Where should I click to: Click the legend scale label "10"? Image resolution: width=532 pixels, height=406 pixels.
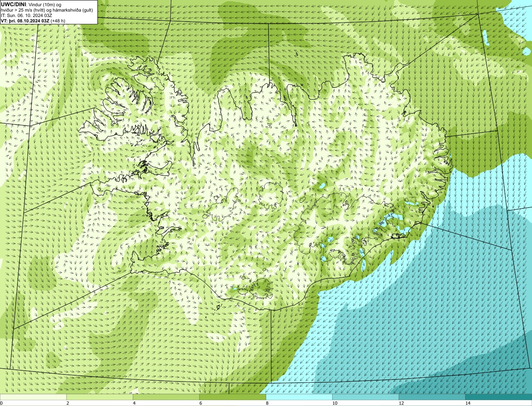[335, 403]
